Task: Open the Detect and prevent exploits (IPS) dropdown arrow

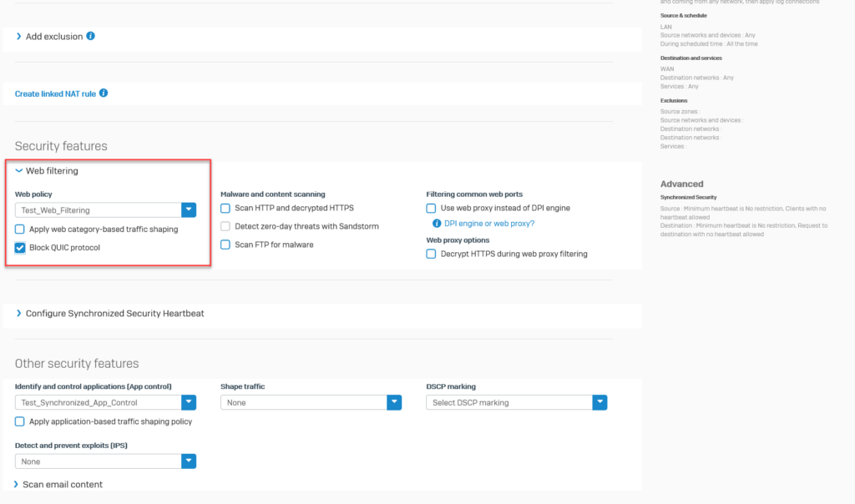Action: (x=189, y=461)
